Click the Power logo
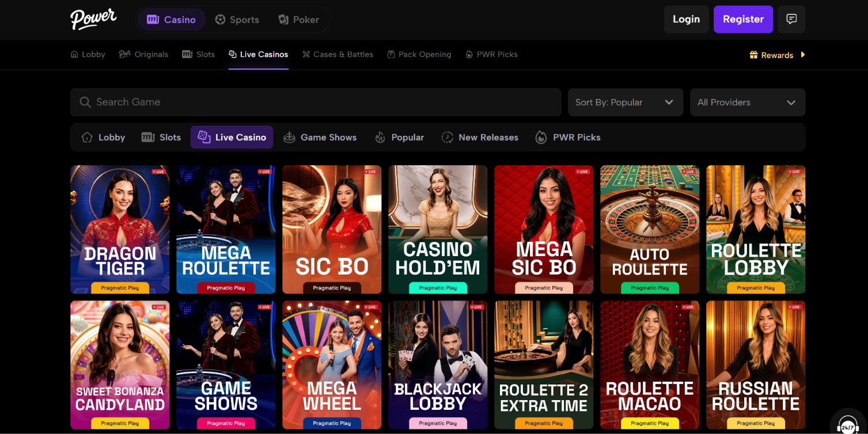This screenshot has height=434, width=868. coord(93,19)
